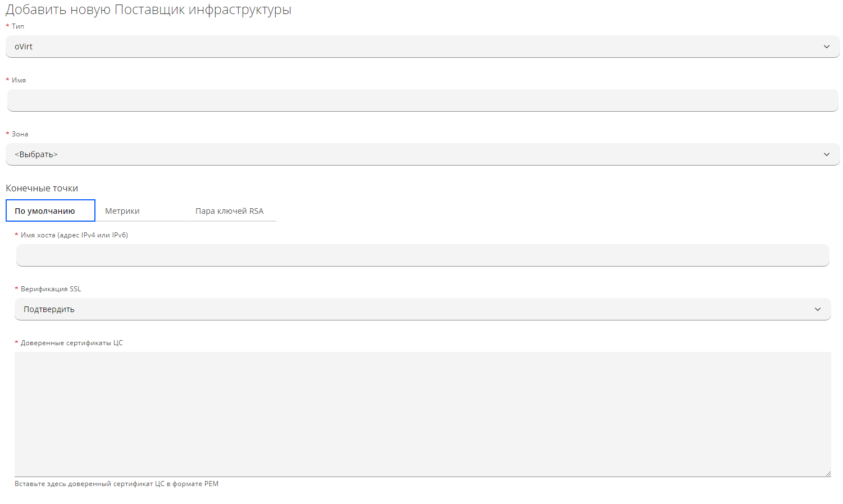
Task: Click the Доверенные сертификаты ЦС label
Action: [x=71, y=343]
